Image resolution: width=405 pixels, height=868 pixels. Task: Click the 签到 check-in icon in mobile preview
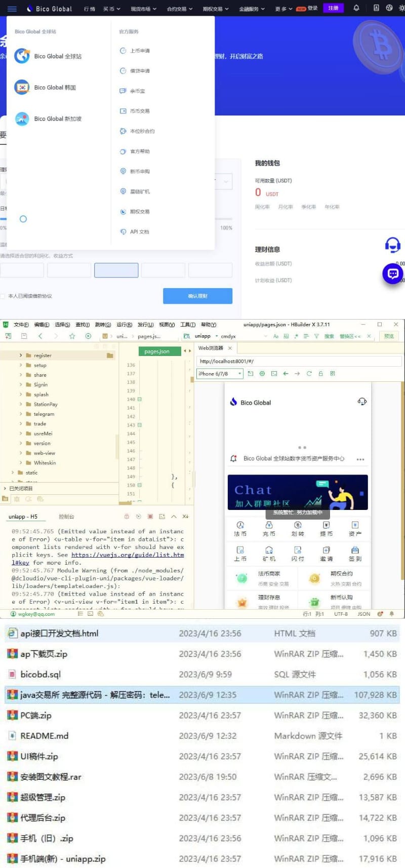355,554
